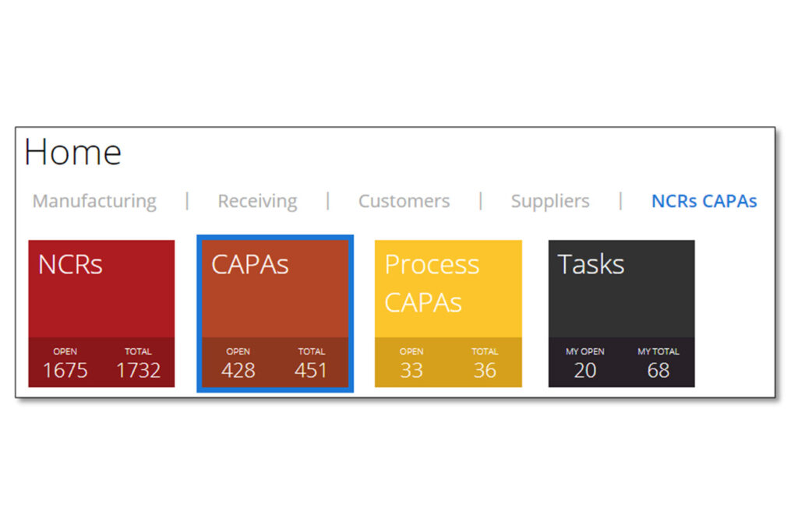Open the Receiving tab

click(257, 201)
